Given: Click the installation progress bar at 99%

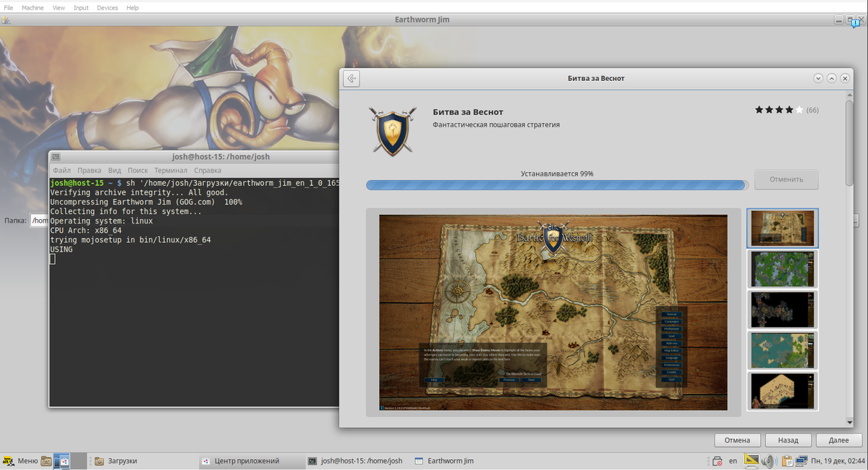Looking at the screenshot, I should pyautogui.click(x=556, y=185).
